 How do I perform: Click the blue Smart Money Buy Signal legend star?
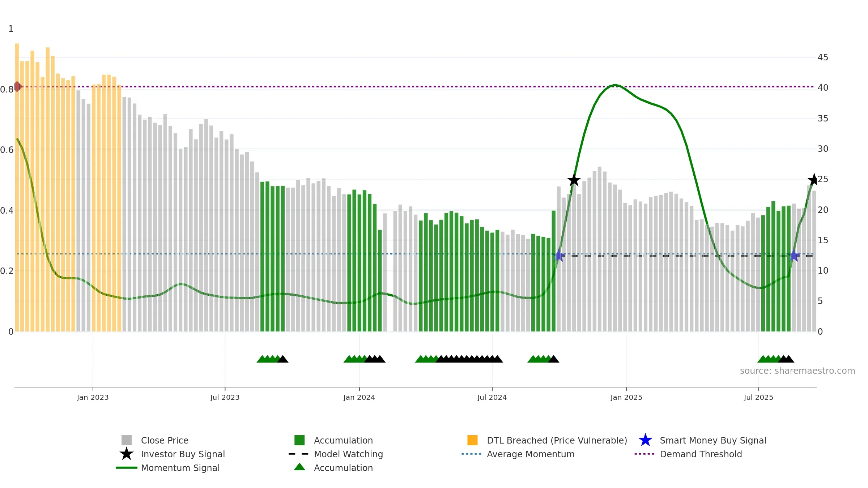(x=645, y=440)
